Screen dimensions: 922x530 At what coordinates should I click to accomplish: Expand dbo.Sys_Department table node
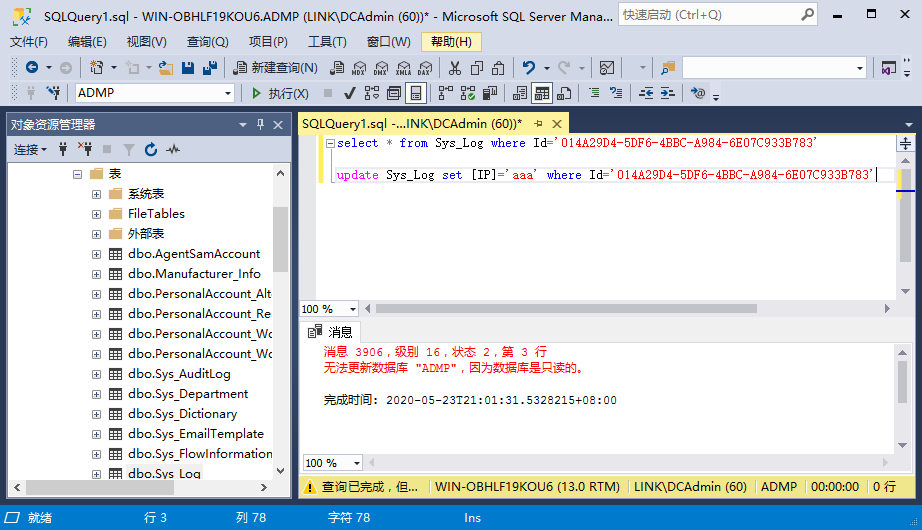click(x=96, y=394)
